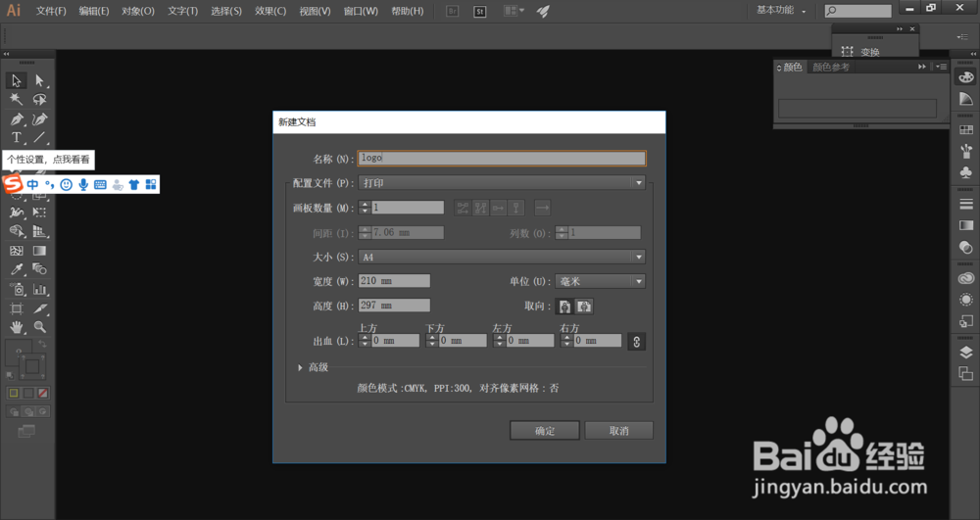Set fill to None (red slash)
This screenshot has height=520, width=980.
(x=42, y=393)
